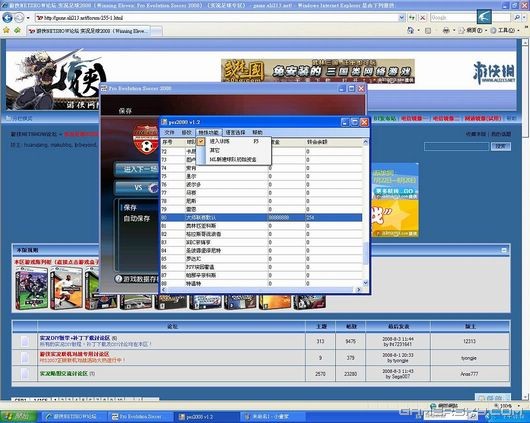Select row 81 in the team table
This screenshot has height=423, width=530.
261,226
